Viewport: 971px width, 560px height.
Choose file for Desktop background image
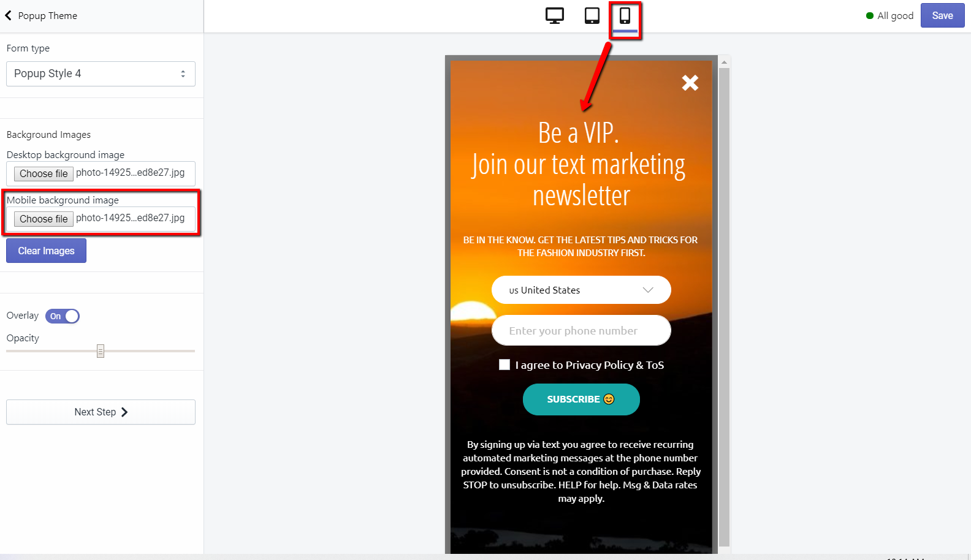tap(44, 174)
